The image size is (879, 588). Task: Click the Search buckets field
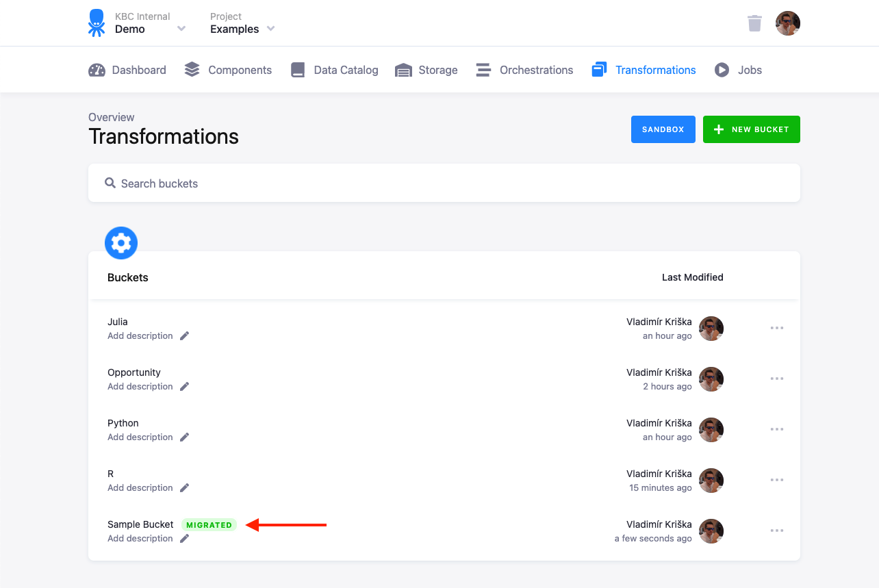point(444,183)
